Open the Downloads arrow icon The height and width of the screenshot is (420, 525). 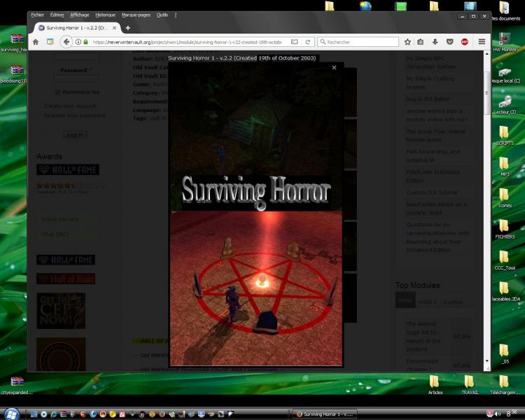(x=435, y=42)
